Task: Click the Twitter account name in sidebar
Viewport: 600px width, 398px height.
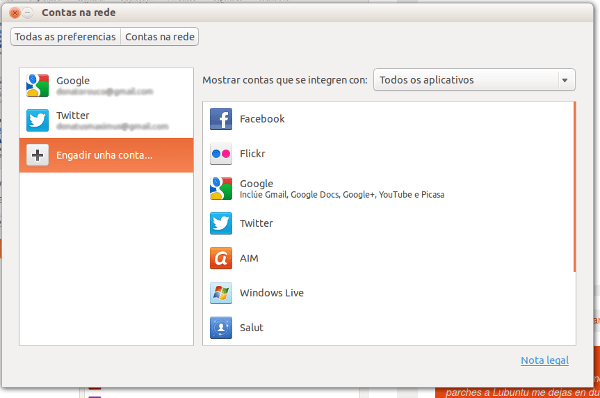Action: coord(73,116)
